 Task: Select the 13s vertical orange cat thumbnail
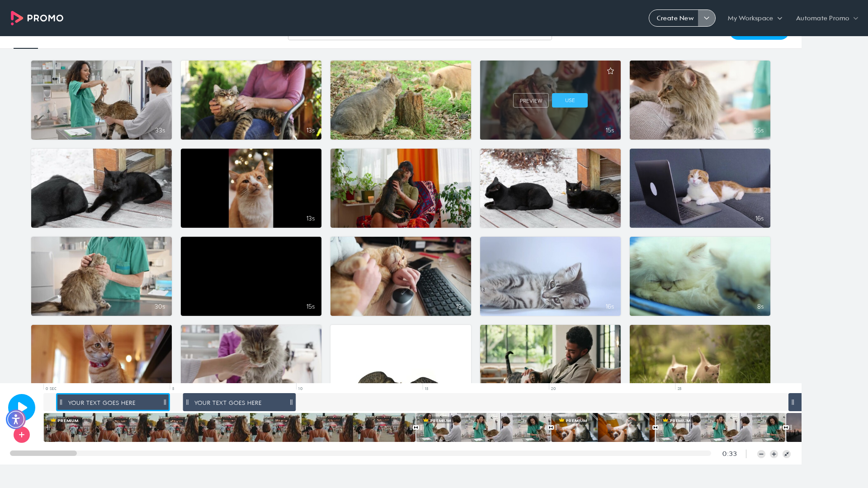point(251,188)
